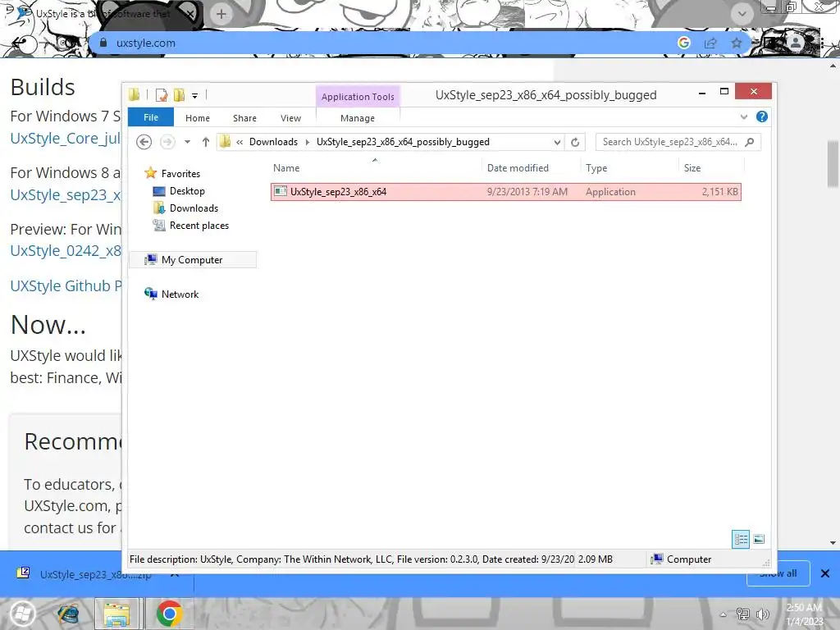Expand the ribbon with the chevron

point(743,116)
